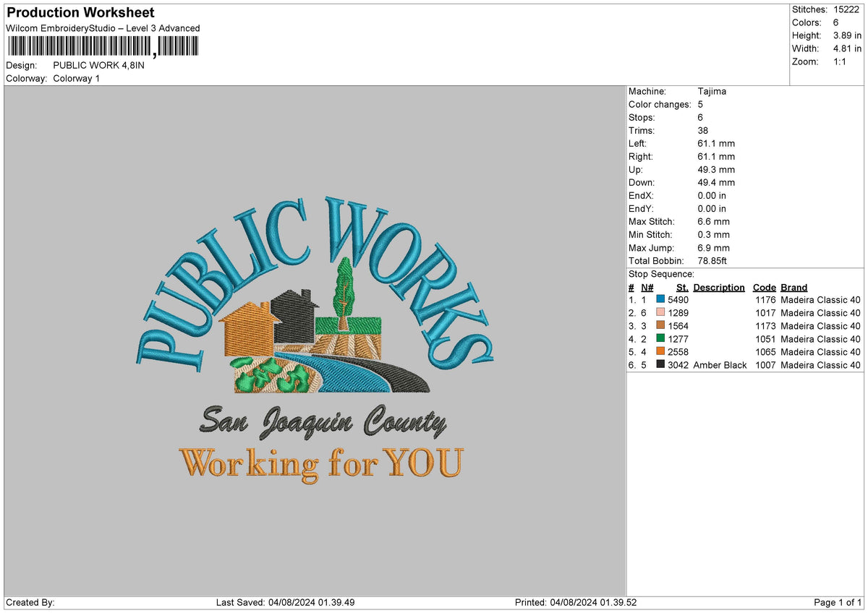Click the Brand column header
The height and width of the screenshot is (613, 868).
(793, 287)
